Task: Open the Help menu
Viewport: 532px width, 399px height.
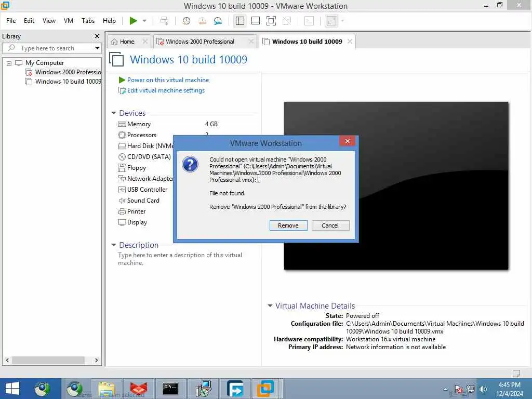Action: [x=109, y=21]
